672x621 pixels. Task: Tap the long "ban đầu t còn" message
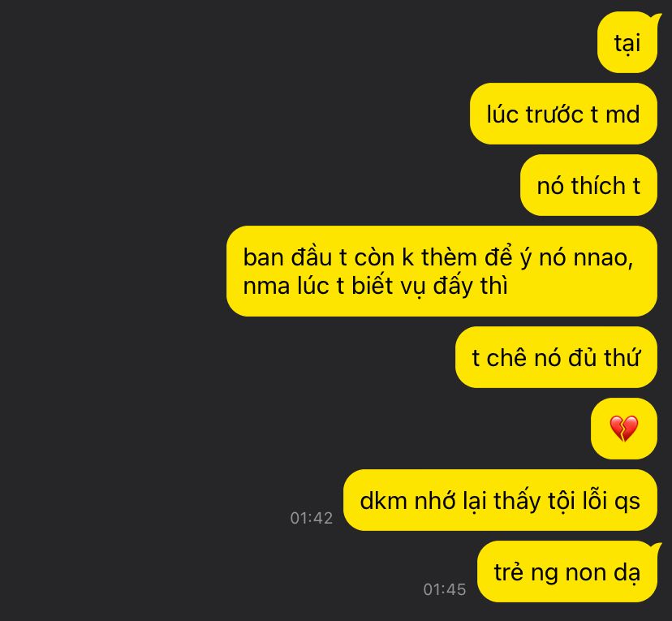coord(442,271)
